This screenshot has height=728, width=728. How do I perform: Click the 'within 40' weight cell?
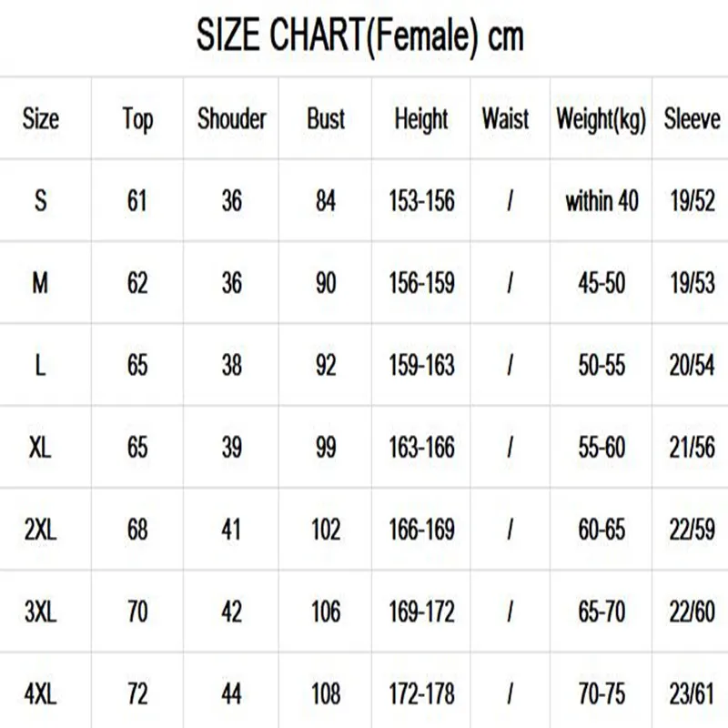(602, 200)
